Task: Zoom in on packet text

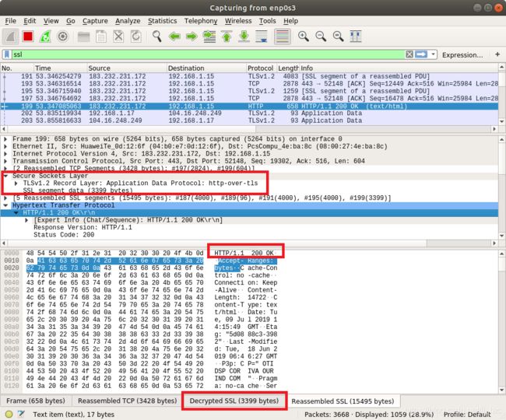Action: click(304, 37)
